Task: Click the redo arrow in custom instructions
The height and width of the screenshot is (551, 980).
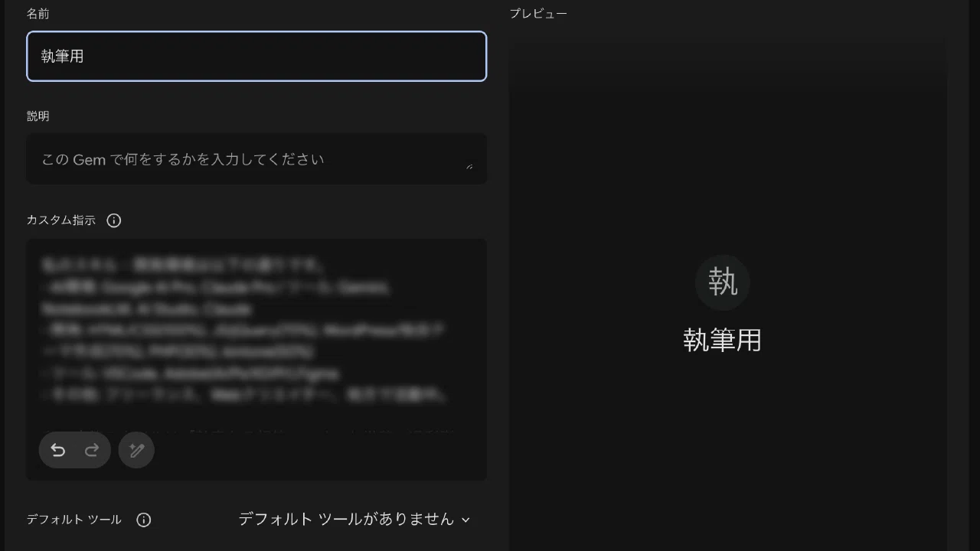Action: [x=92, y=450]
